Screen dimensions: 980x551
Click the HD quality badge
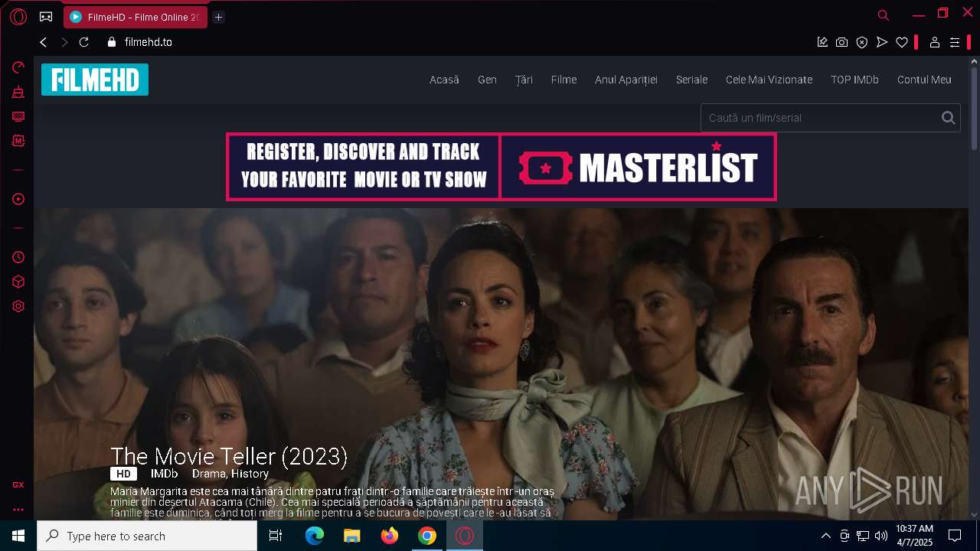123,474
